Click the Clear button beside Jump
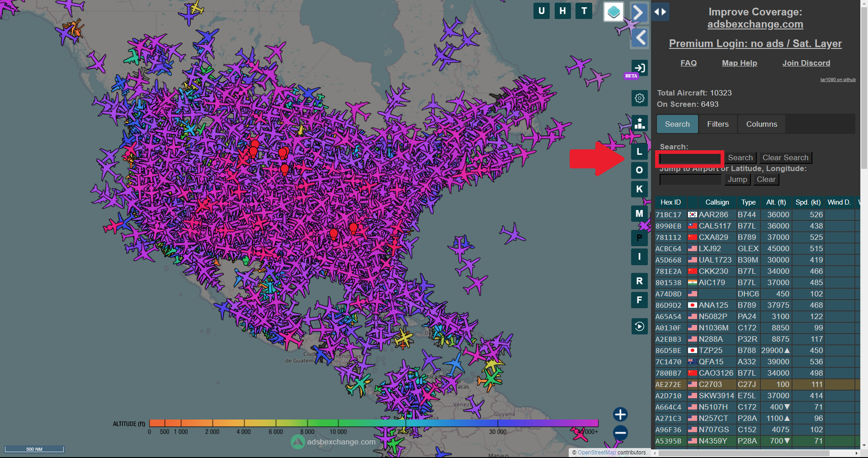The width and height of the screenshot is (868, 458). coord(766,180)
